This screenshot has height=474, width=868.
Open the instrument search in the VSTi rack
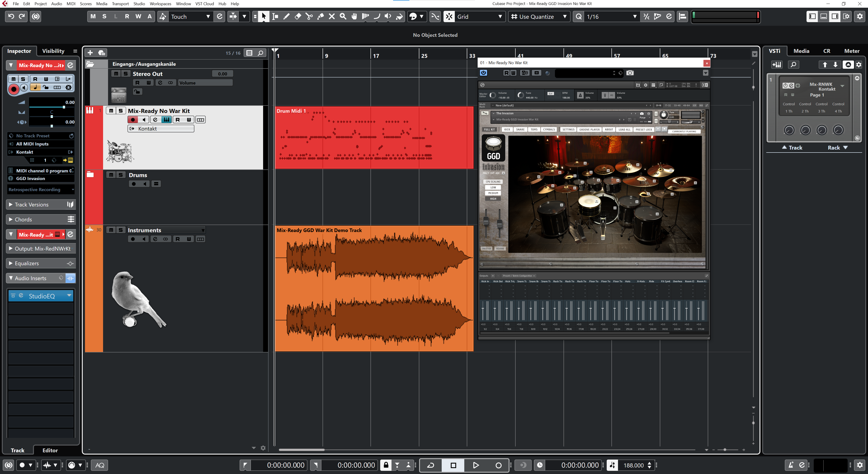point(794,64)
